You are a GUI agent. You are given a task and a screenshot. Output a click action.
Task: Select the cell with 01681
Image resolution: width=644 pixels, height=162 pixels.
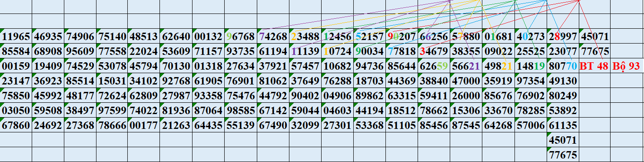498,37
